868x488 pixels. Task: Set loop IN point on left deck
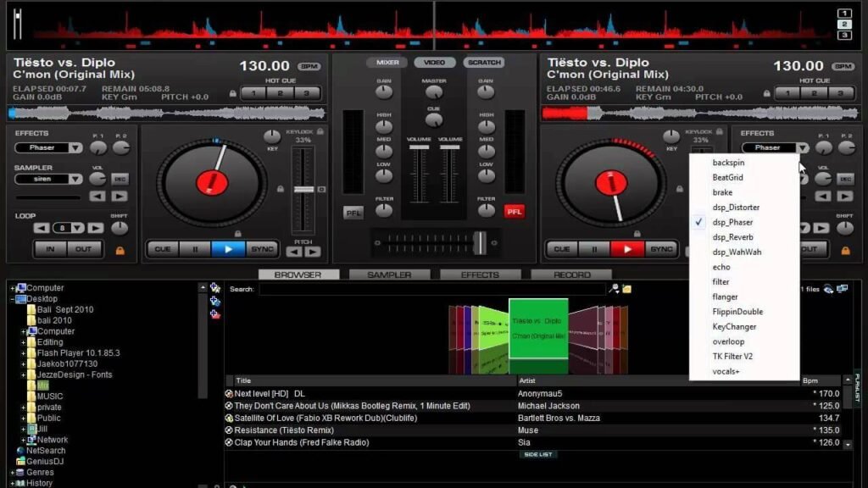click(50, 249)
